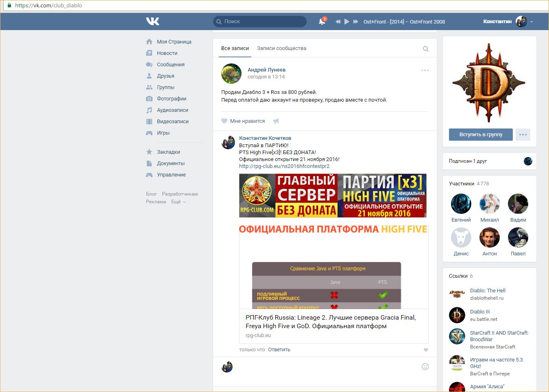Like the comment with the heart icon

(426, 350)
